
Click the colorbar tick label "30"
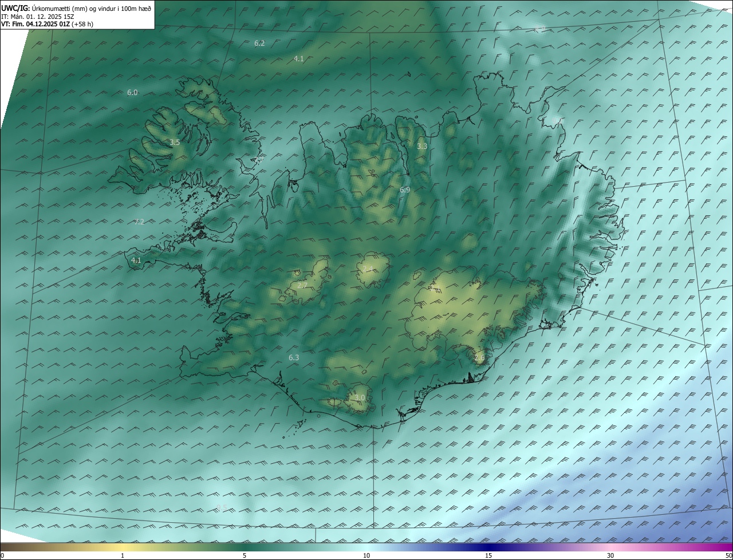(x=610, y=555)
